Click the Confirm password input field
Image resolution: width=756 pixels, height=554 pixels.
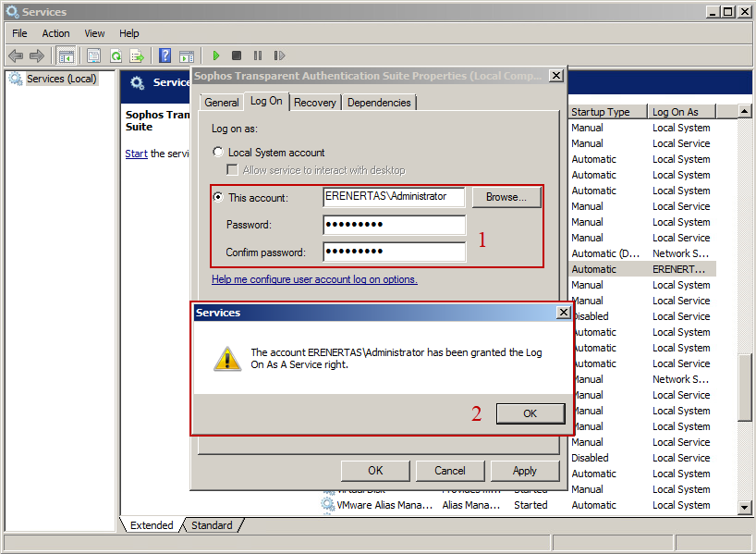tap(394, 252)
